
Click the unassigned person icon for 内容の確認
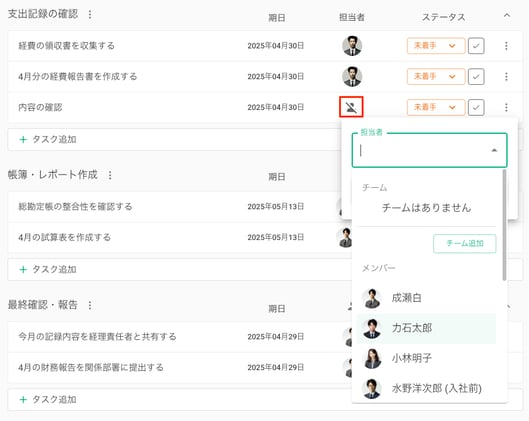coord(351,107)
